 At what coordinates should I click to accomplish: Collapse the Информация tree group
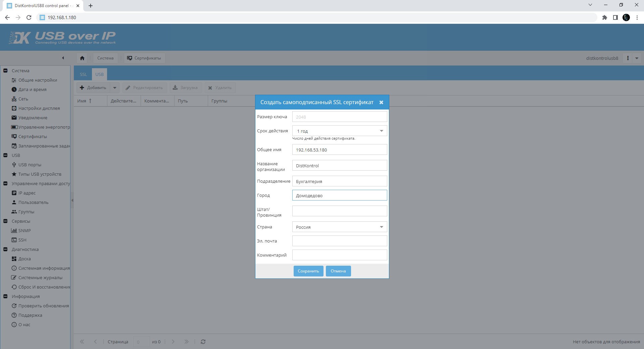click(5, 296)
